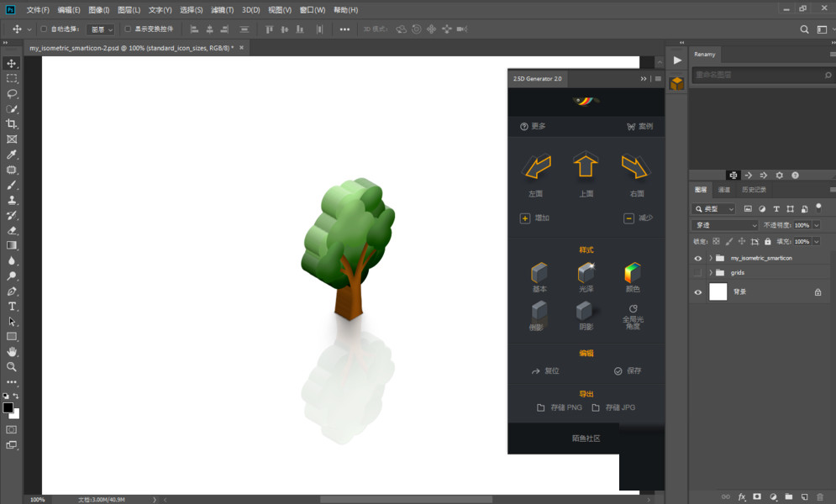This screenshot has width=836, height=504.
Task: Open the 全局光角度 global light angle
Action: [633, 317]
